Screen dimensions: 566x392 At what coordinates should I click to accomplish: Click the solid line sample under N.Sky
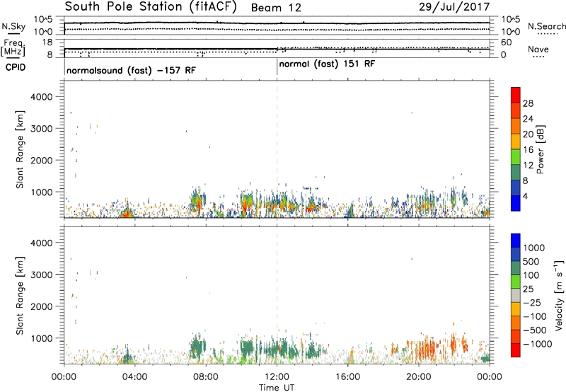click(13, 33)
